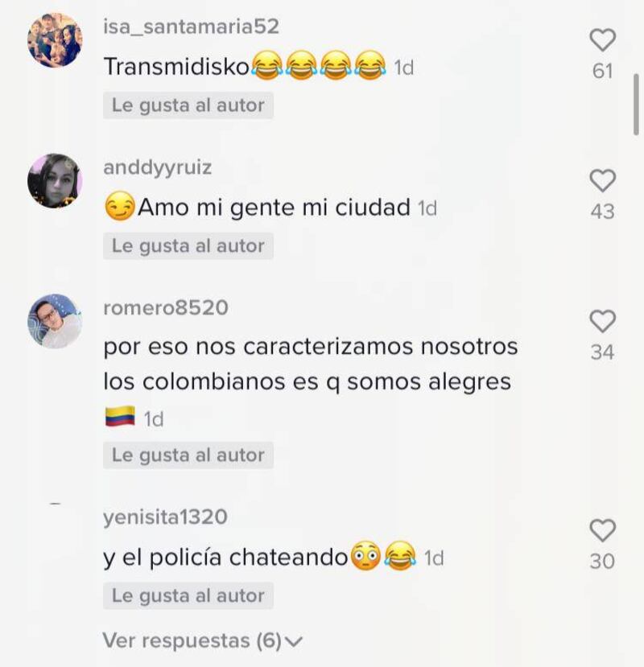
Task: Visit romero8520 username link
Action: (166, 307)
